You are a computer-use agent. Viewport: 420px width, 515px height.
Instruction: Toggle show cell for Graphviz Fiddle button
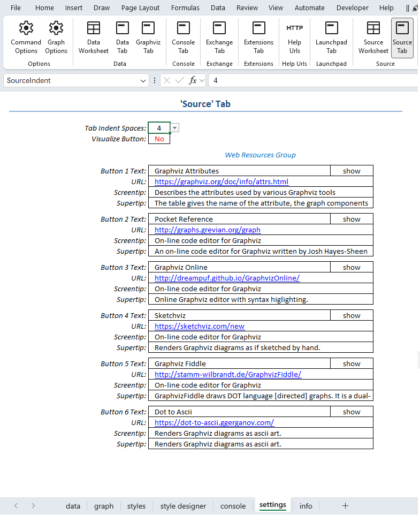(x=352, y=363)
